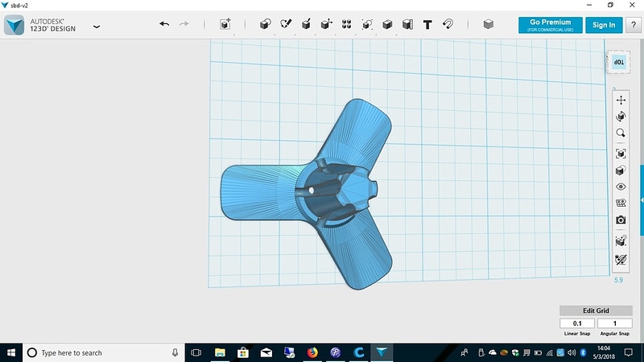The height and width of the screenshot is (362, 644).
Task: Redo the undone action
Action: 184,24
